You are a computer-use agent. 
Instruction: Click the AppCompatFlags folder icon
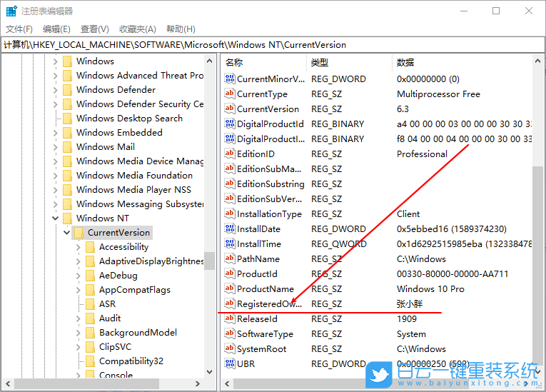click(x=90, y=290)
